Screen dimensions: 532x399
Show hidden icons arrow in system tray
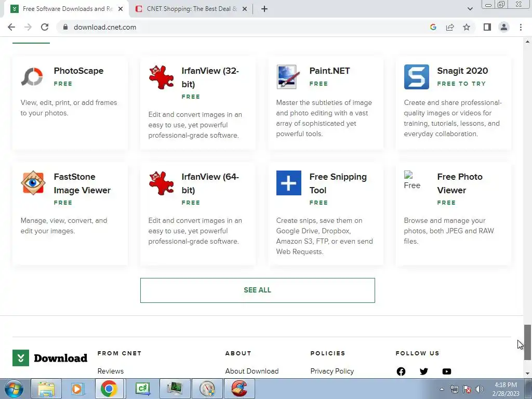click(442, 389)
